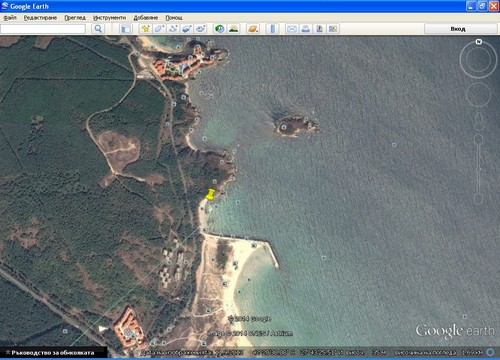500x360 pixels.
Task: Open the Добавяне menu
Action: [x=146, y=18]
